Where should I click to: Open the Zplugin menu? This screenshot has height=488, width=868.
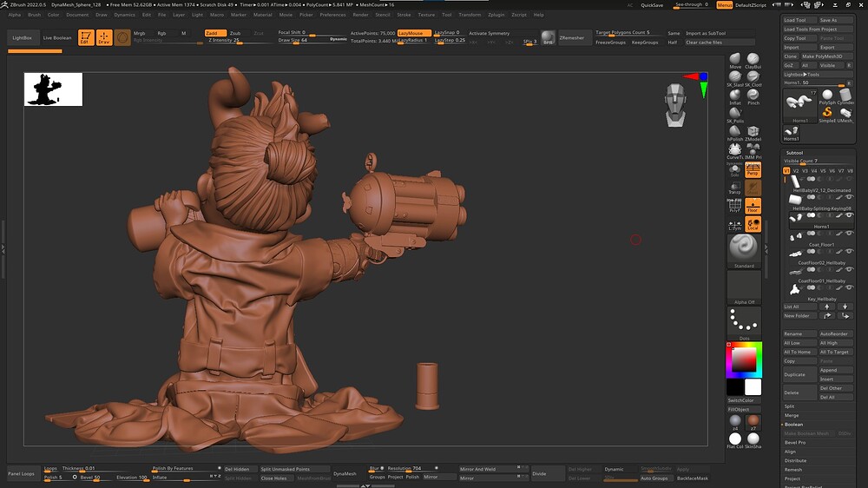coord(496,15)
